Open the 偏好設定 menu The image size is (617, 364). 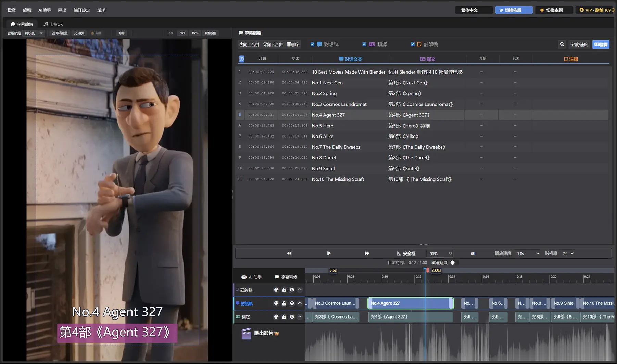(82, 10)
